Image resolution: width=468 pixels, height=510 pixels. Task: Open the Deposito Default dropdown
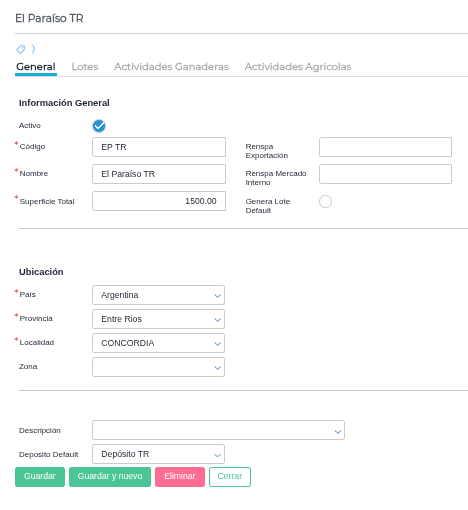[158, 454]
